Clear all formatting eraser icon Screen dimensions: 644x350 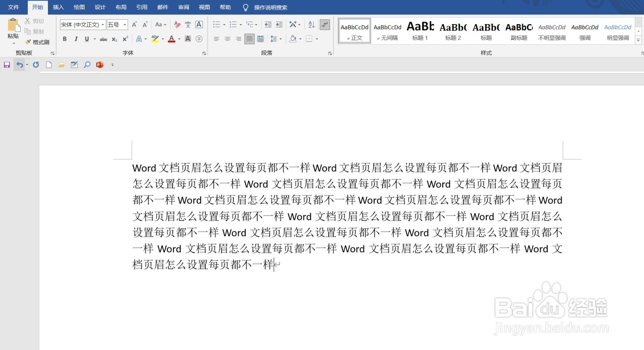tap(177, 25)
